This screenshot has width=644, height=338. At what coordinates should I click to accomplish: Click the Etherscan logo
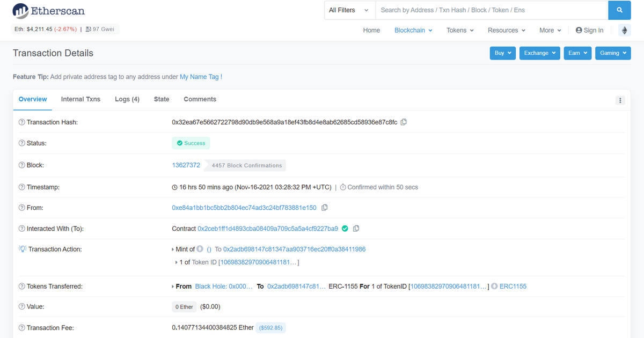tap(49, 10)
